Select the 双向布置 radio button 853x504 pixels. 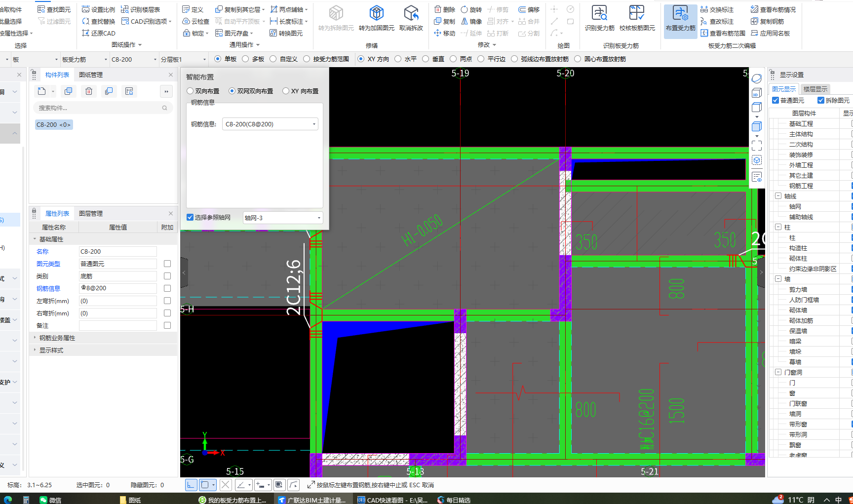[x=190, y=91]
